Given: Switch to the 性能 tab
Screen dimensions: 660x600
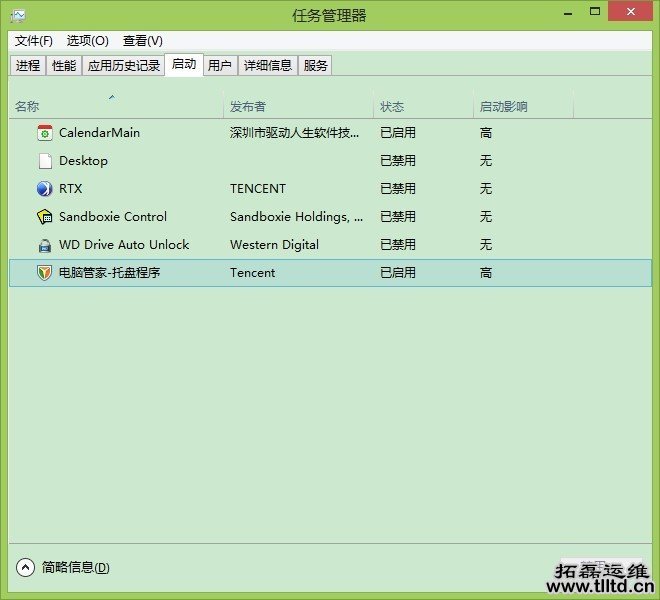Looking at the screenshot, I should click(x=64, y=66).
